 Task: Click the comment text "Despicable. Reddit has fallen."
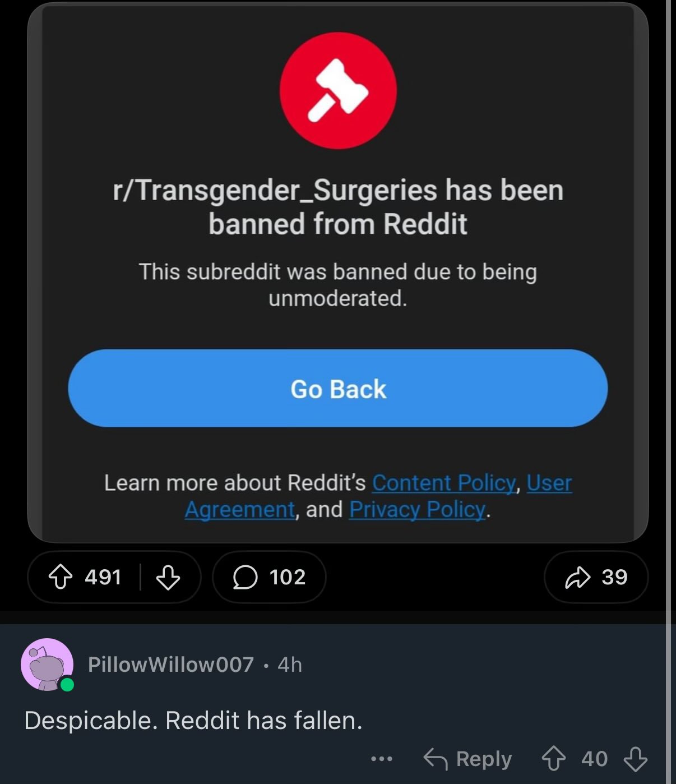click(x=193, y=721)
